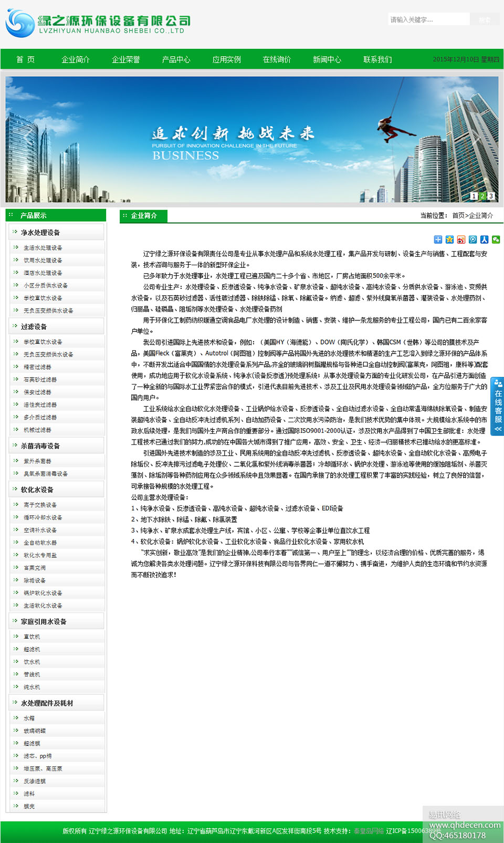The width and height of the screenshot is (504, 843).
Task: Select 膜壳 in sidebar
Action: [x=29, y=806]
